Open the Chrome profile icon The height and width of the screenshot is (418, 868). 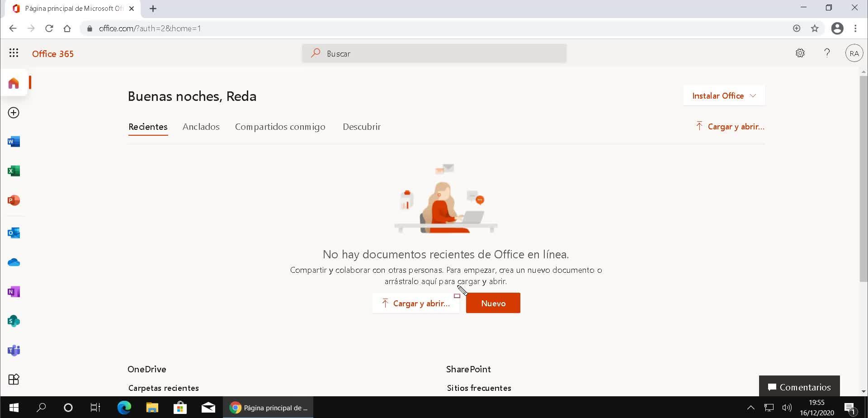point(837,28)
